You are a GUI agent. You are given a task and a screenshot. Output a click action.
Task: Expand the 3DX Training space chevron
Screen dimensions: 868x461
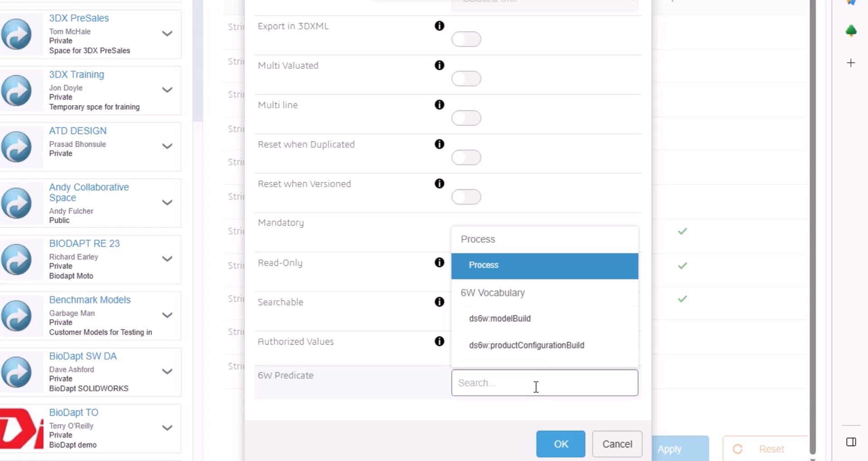[x=167, y=90]
